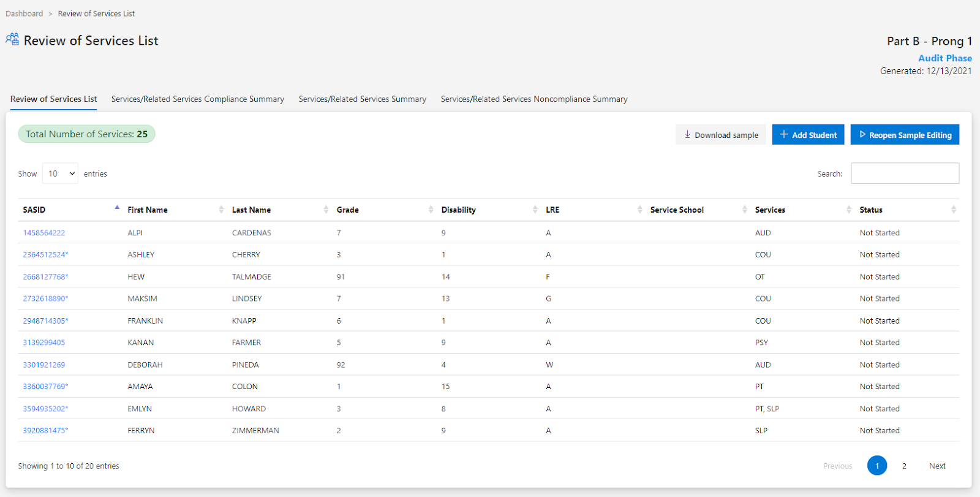
Task: Click the Add Student button
Action: tap(808, 135)
